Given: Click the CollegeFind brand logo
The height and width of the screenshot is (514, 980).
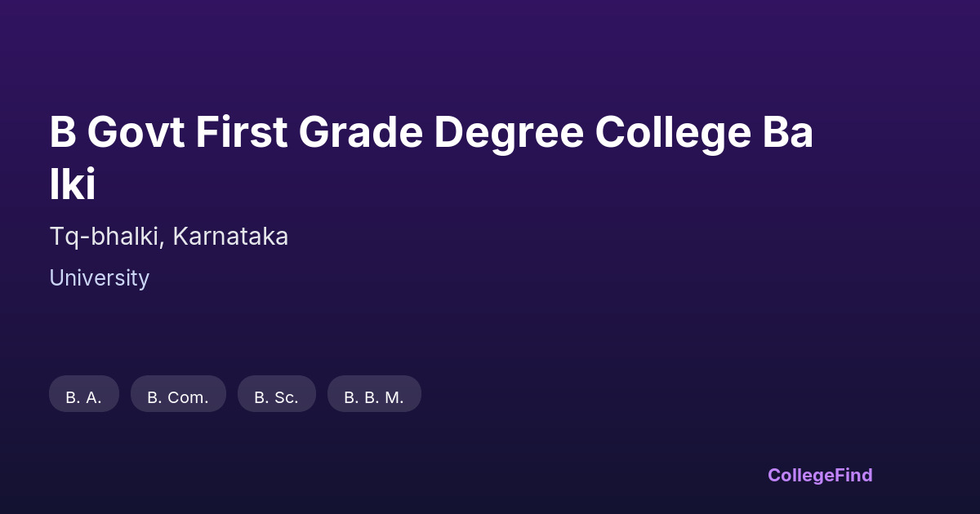Looking at the screenshot, I should 820,475.
